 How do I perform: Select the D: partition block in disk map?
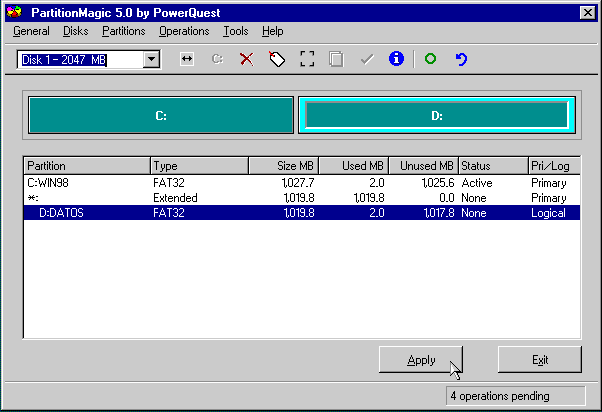[x=437, y=116]
